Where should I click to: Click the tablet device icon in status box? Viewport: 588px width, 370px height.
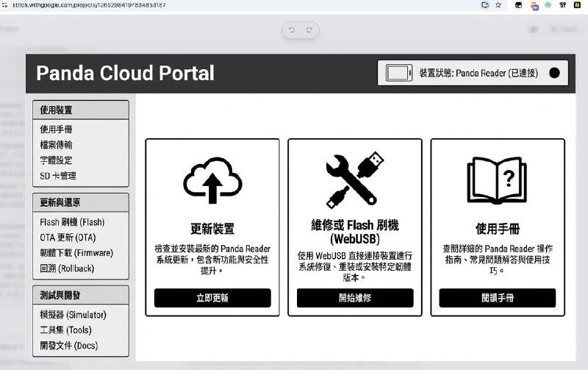(x=399, y=73)
